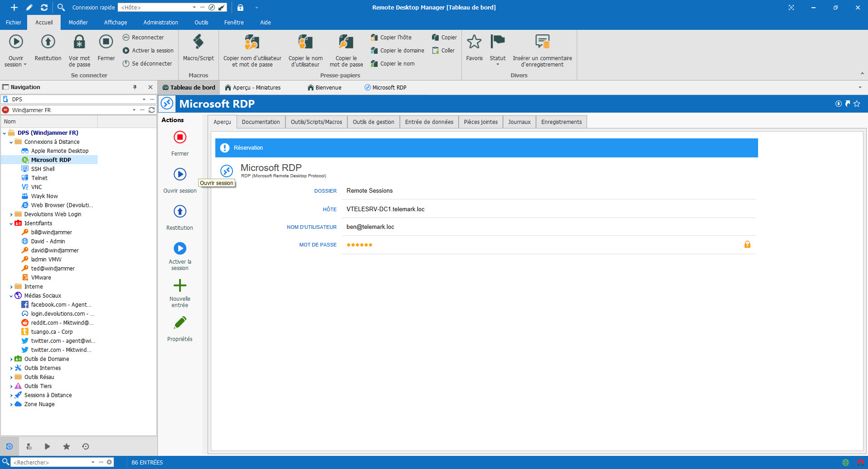This screenshot has height=469, width=868.
Task: Click Ouvrir session in Actions panel
Action: [x=180, y=174]
